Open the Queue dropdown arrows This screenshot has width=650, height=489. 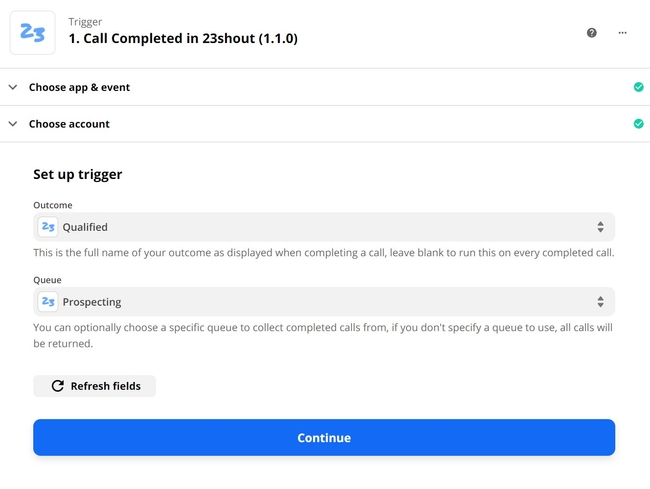pyautogui.click(x=600, y=302)
